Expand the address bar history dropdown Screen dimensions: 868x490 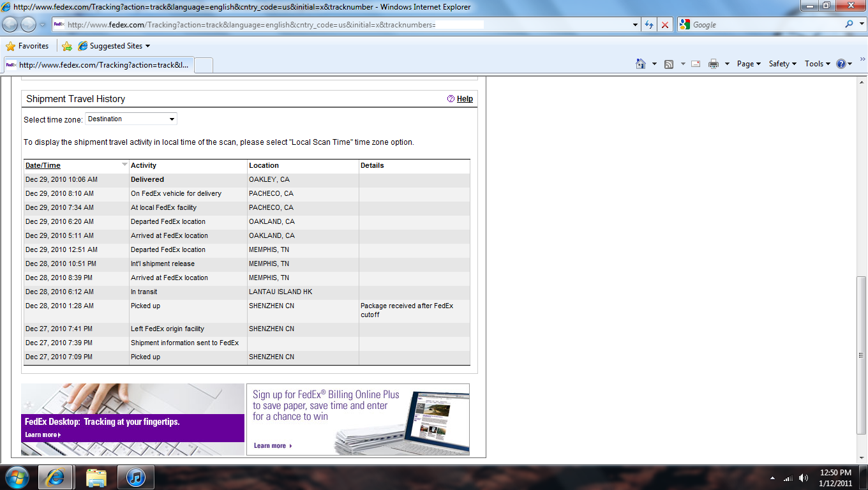(635, 24)
